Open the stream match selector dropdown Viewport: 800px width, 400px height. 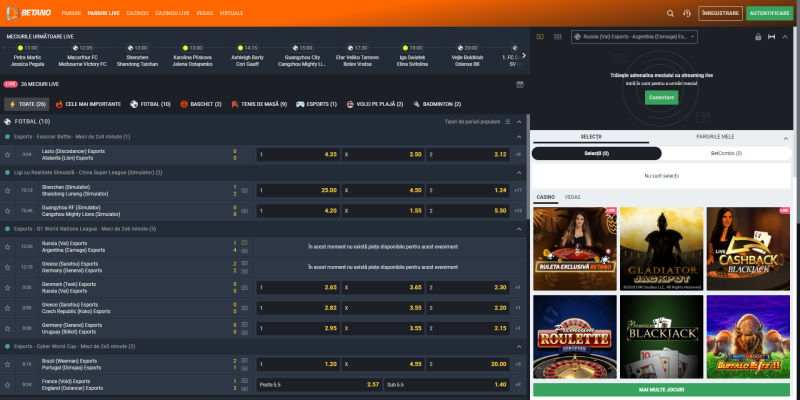click(634, 37)
